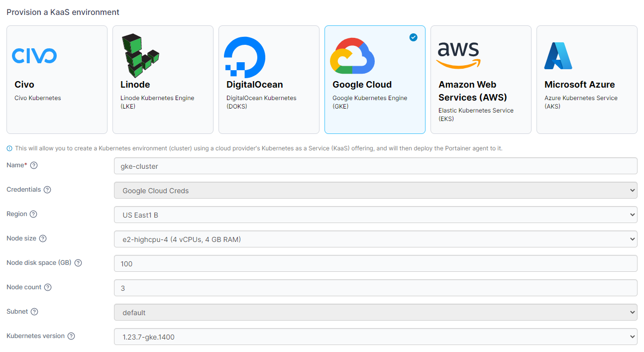Open the Subnet dropdown showing default
This screenshot has height=352, width=644.
[x=375, y=312]
